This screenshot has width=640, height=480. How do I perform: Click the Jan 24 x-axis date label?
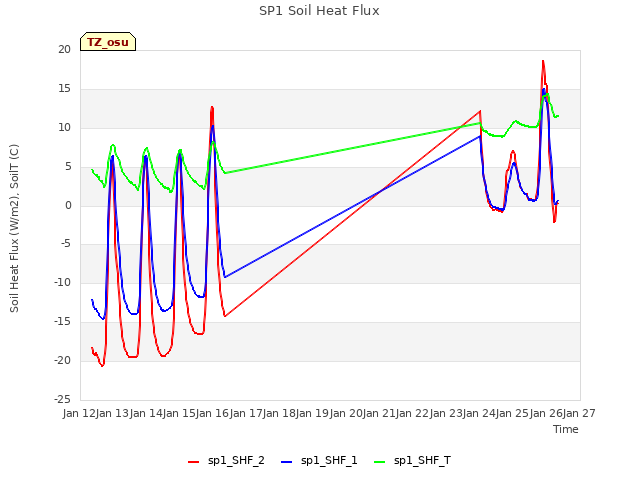click(x=479, y=413)
